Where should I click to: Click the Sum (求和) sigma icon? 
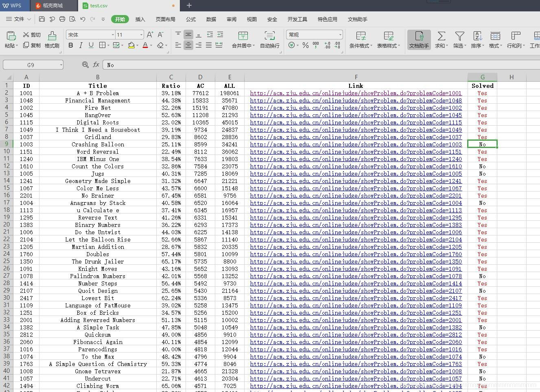click(441, 36)
